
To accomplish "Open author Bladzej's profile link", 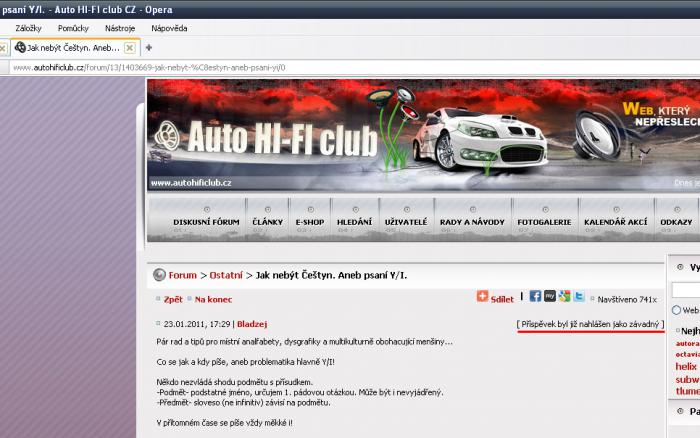I will pos(252,323).
